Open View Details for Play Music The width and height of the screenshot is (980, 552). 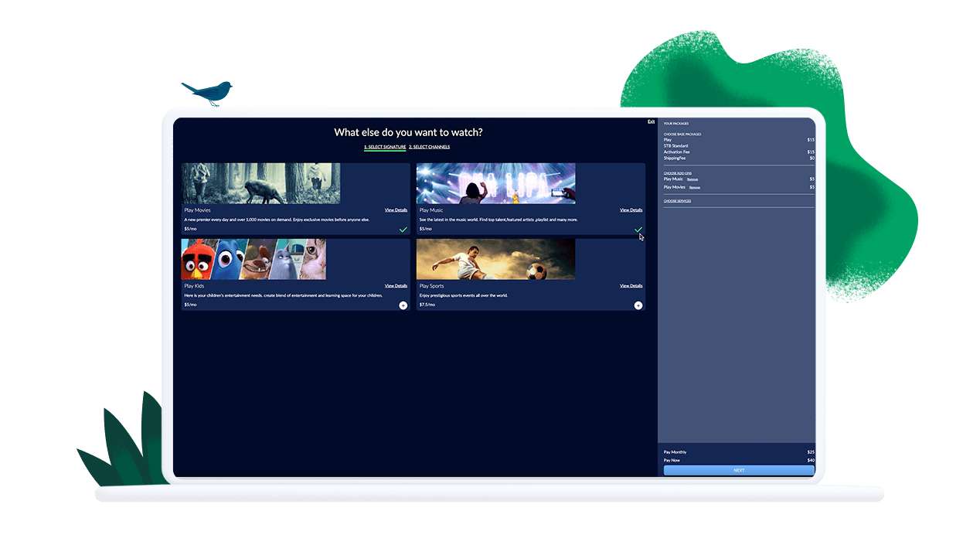click(631, 210)
